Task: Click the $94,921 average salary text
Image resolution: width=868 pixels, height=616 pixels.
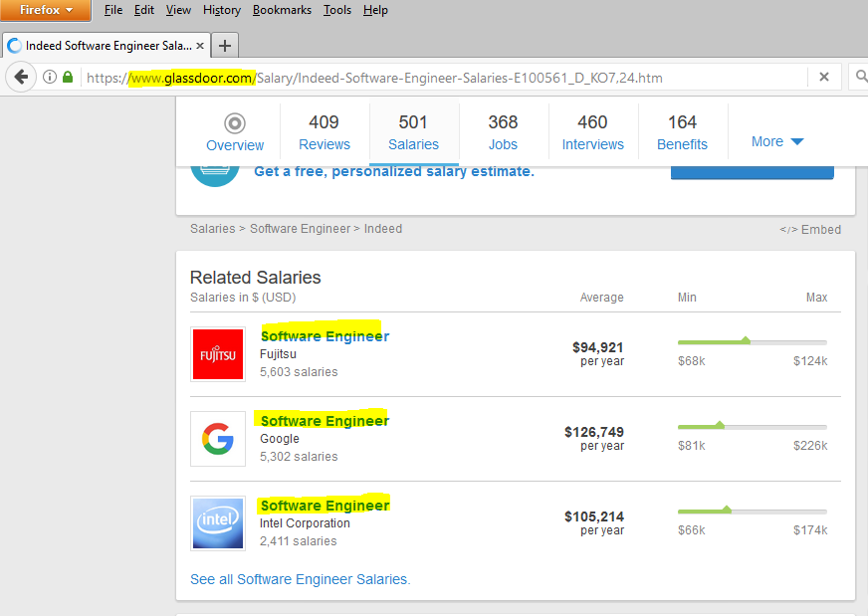Action: click(598, 347)
